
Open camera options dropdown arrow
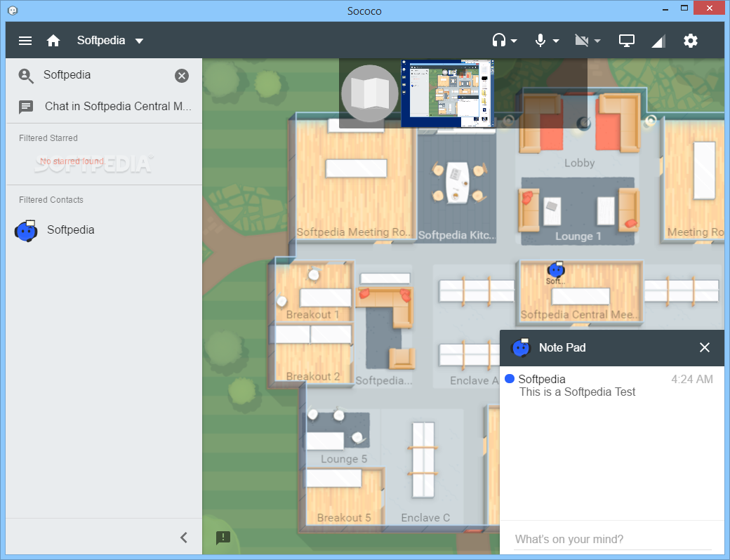click(x=597, y=41)
